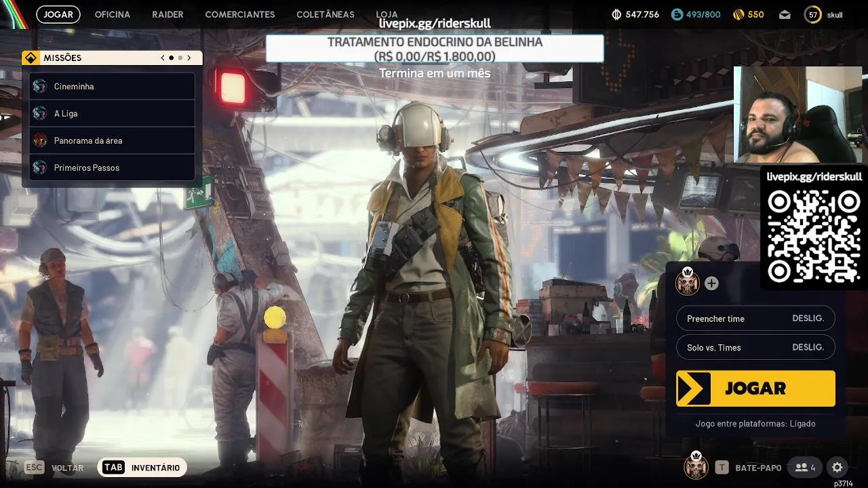This screenshot has width=868, height=488.
Task: Open the COLETÂNEAS tab
Action: click(325, 14)
